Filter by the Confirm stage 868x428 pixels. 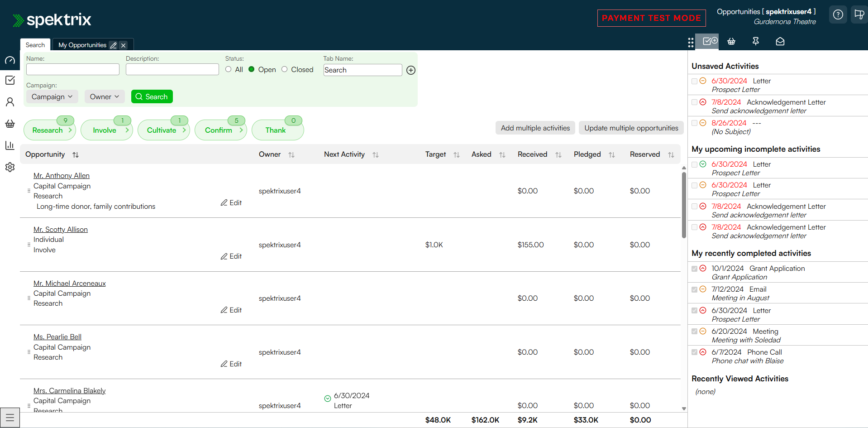(221, 130)
